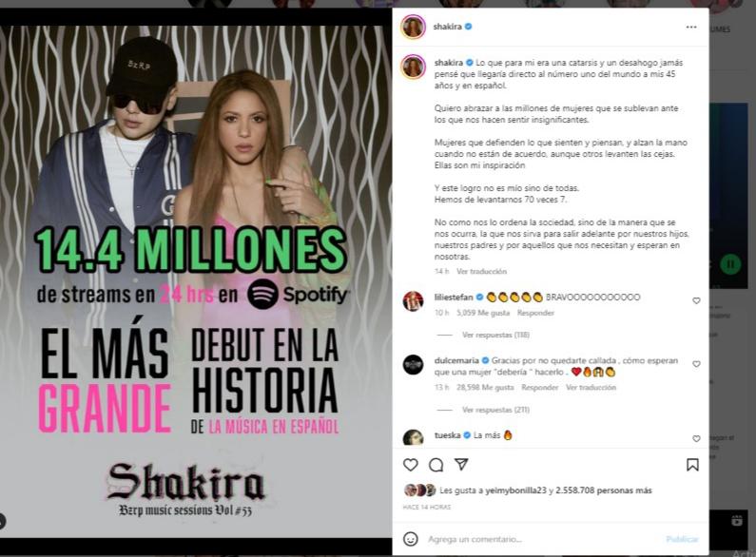Like tueska's comment heart
756x557 pixels.
click(x=696, y=438)
